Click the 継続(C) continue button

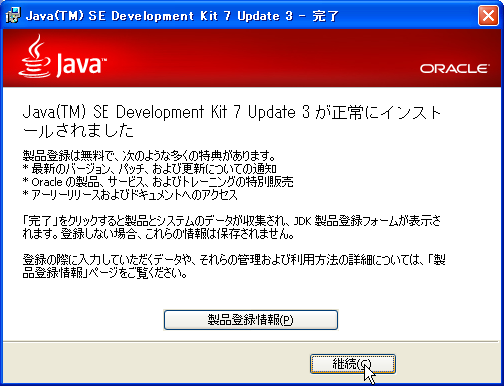coord(353,364)
